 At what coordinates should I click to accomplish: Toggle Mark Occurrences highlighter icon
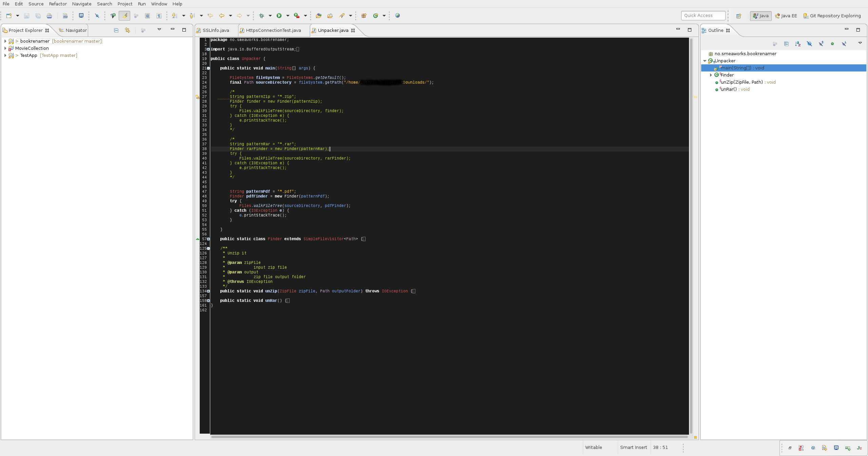tap(124, 16)
